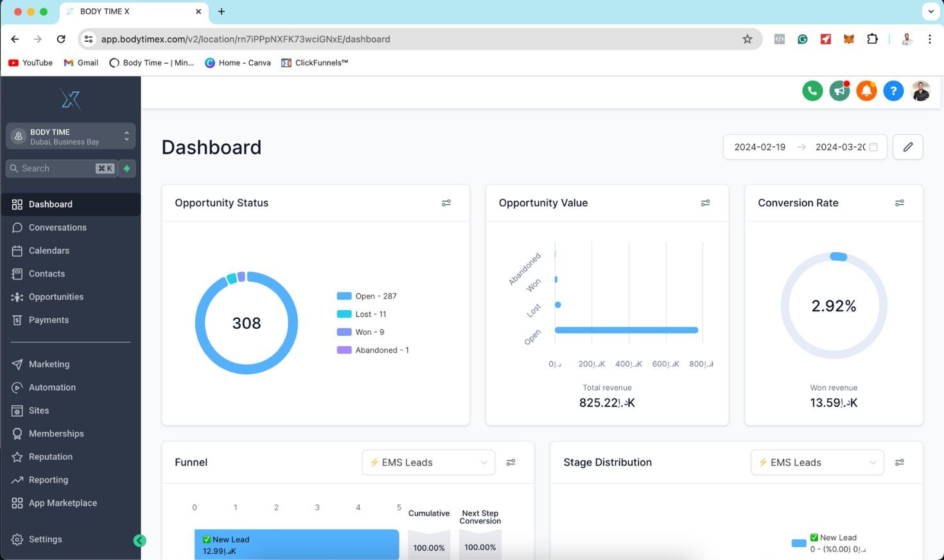The image size is (944, 560).
Task: Open the Automation sidebar menu
Action: (x=52, y=387)
